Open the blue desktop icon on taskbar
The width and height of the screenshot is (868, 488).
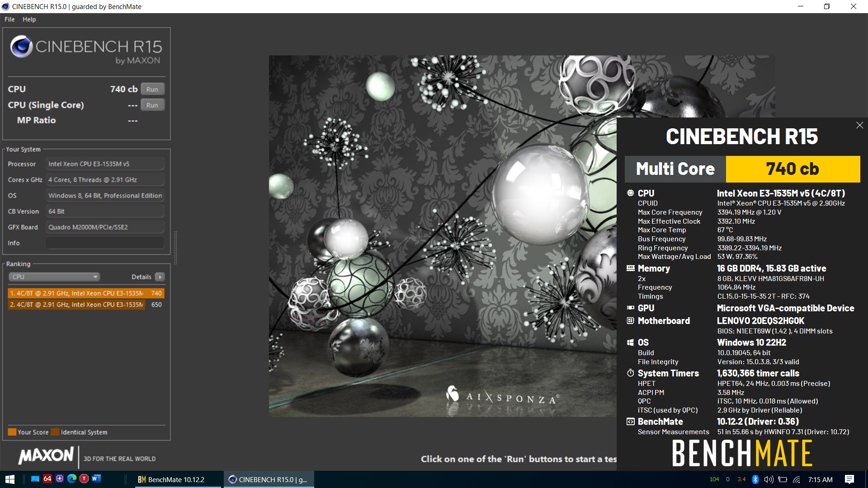35,479
